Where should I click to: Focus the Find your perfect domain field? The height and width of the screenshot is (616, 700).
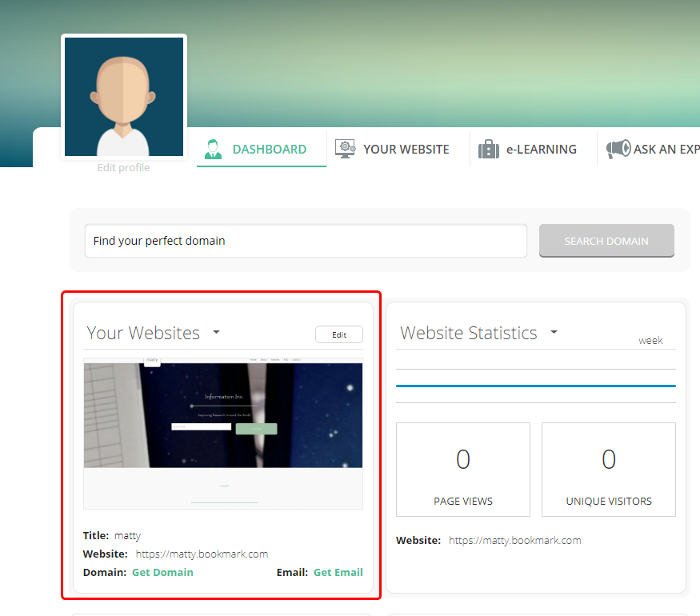pos(306,241)
